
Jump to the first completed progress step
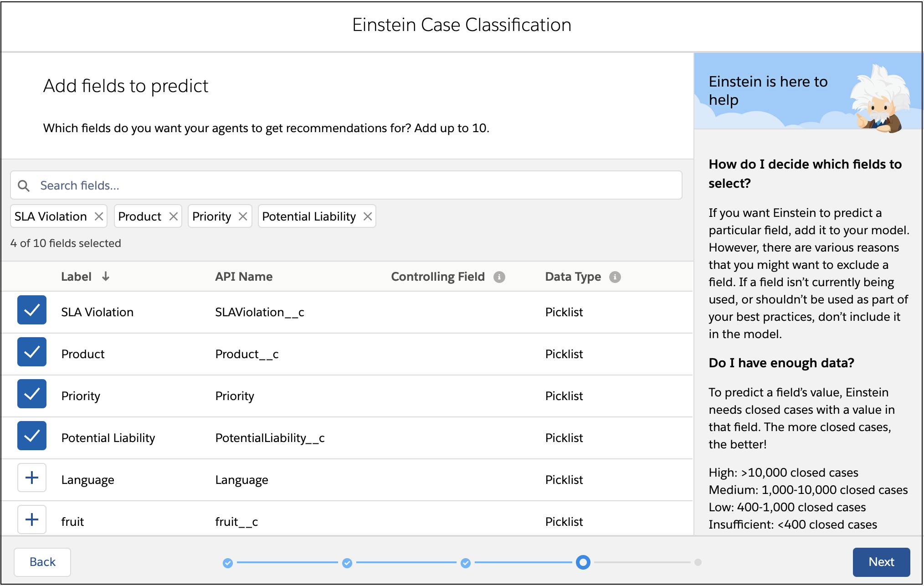click(x=228, y=563)
